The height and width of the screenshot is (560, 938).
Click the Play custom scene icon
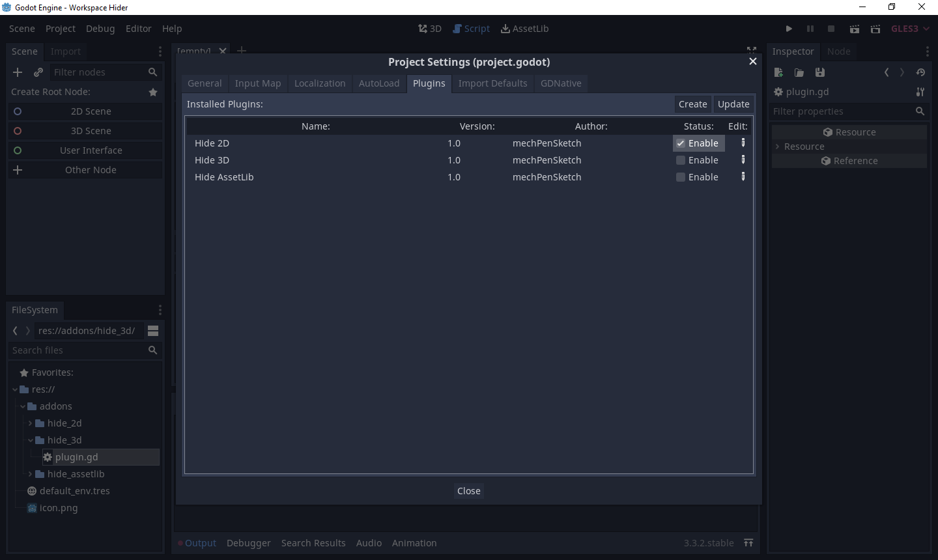click(x=875, y=29)
